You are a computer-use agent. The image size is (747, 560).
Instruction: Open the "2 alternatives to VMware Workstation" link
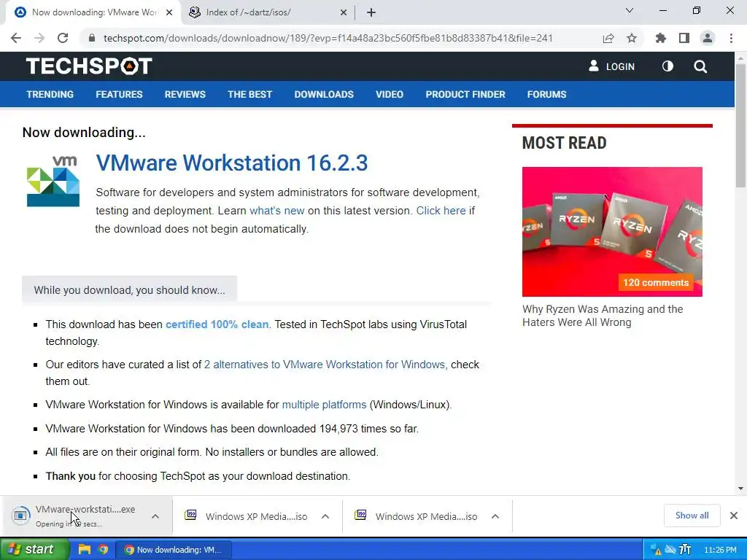[x=326, y=365]
